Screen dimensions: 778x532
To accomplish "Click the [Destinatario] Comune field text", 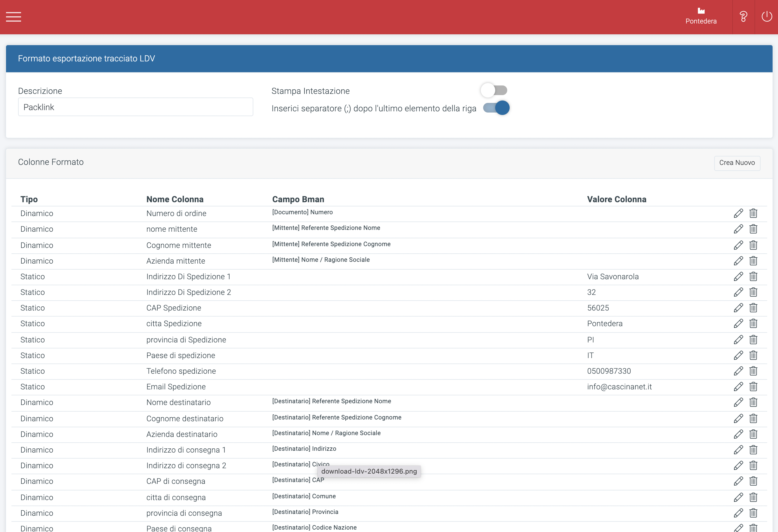I will tap(304, 496).
